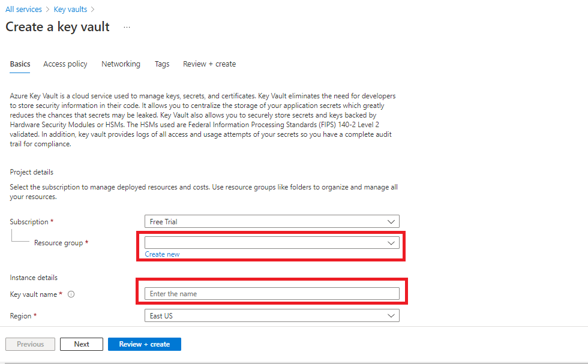The height and width of the screenshot is (364, 588).
Task: Click the chevron on the Resource group dropdown
Action: (x=391, y=242)
